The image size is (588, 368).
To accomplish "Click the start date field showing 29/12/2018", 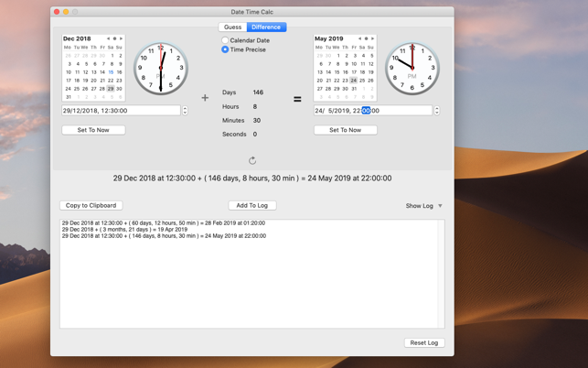I will pos(121,111).
